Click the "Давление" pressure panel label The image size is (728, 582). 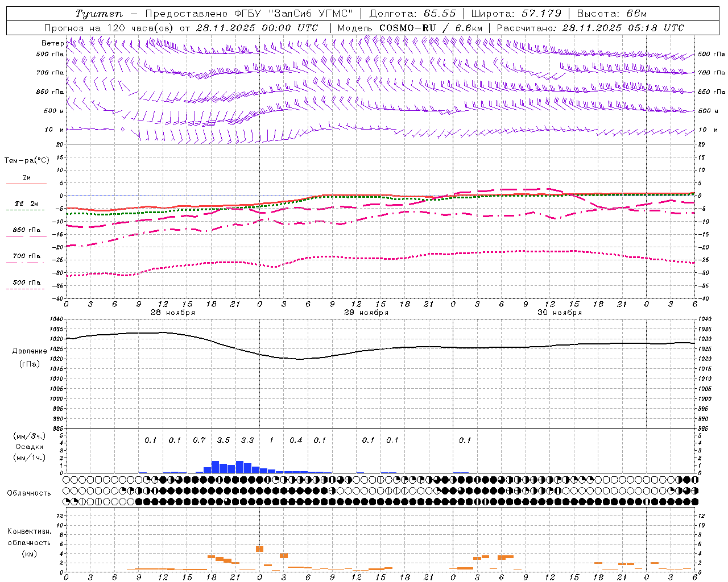(x=28, y=351)
